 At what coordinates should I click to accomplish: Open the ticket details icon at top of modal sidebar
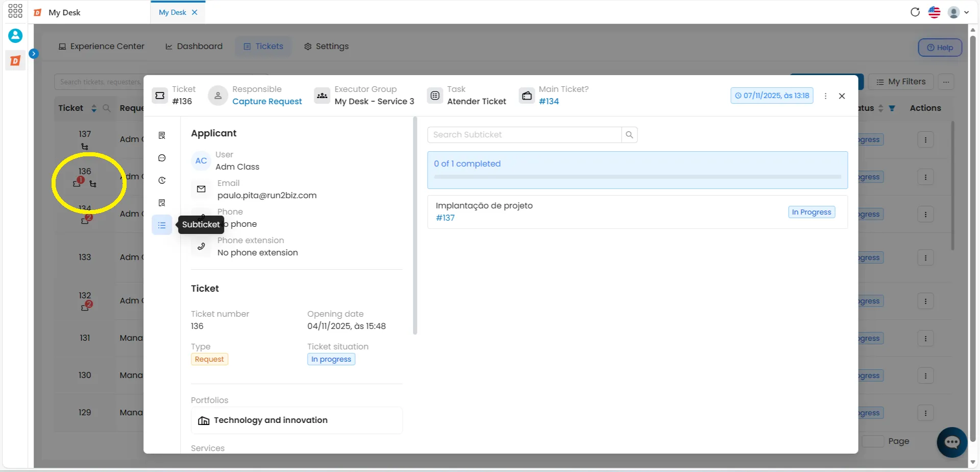click(x=162, y=135)
